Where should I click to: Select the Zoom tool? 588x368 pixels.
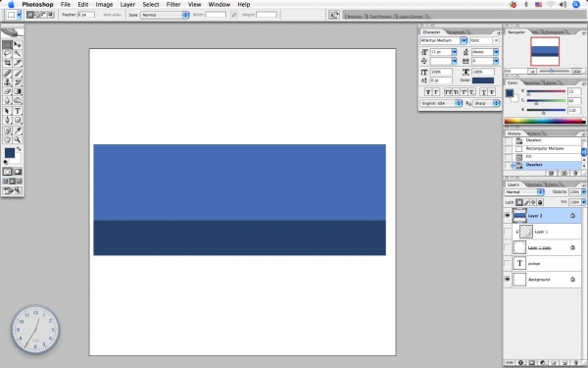pos(18,139)
